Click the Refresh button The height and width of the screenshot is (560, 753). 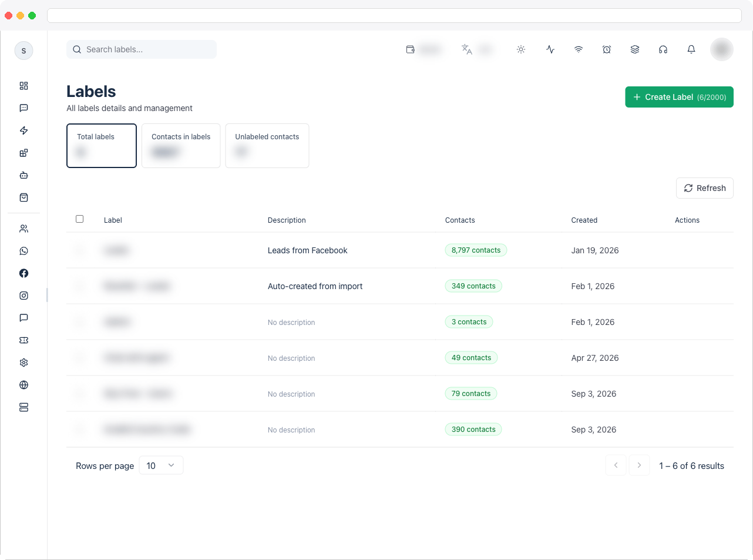click(705, 188)
